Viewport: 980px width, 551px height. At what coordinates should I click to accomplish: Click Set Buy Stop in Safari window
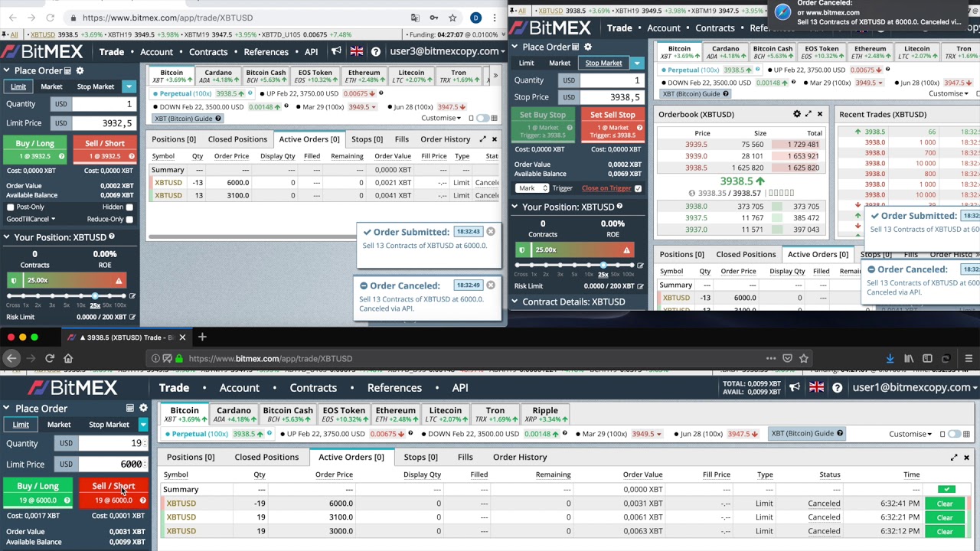543,126
